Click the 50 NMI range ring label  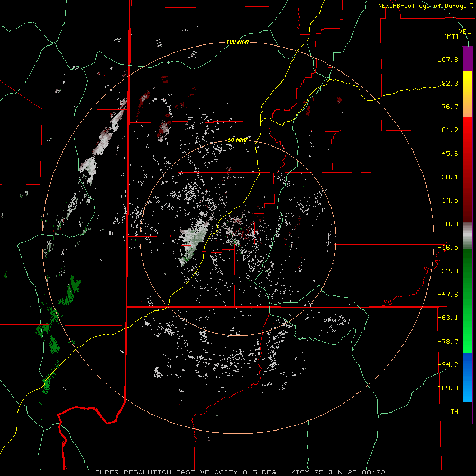coord(237,140)
